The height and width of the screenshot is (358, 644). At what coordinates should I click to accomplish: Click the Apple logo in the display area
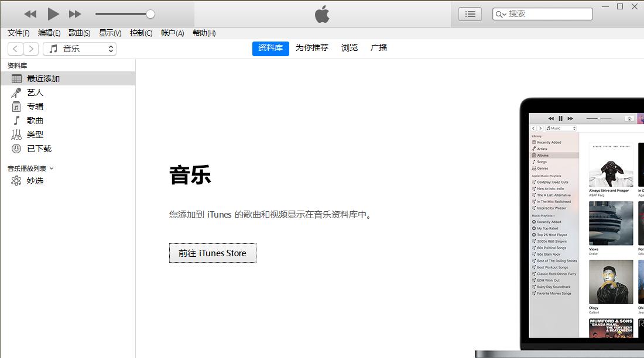click(322, 15)
